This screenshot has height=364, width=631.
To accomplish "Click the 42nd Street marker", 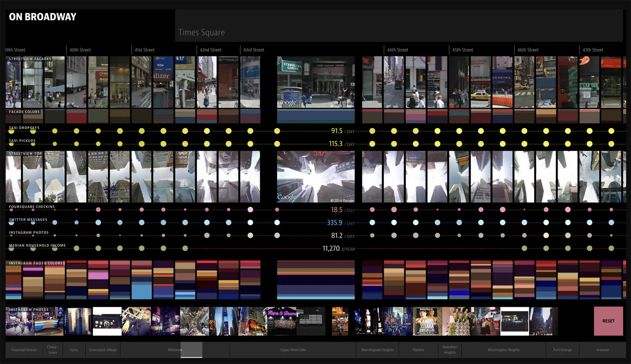I will click(x=210, y=50).
